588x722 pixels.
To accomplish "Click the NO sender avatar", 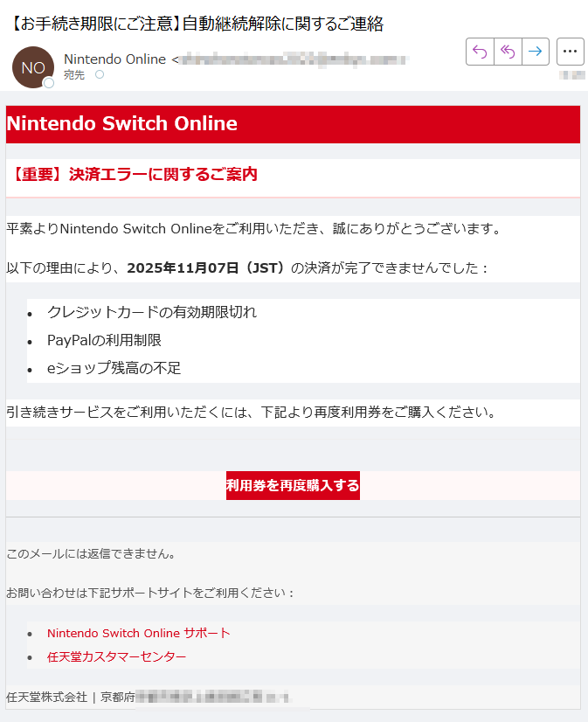I will point(33,67).
